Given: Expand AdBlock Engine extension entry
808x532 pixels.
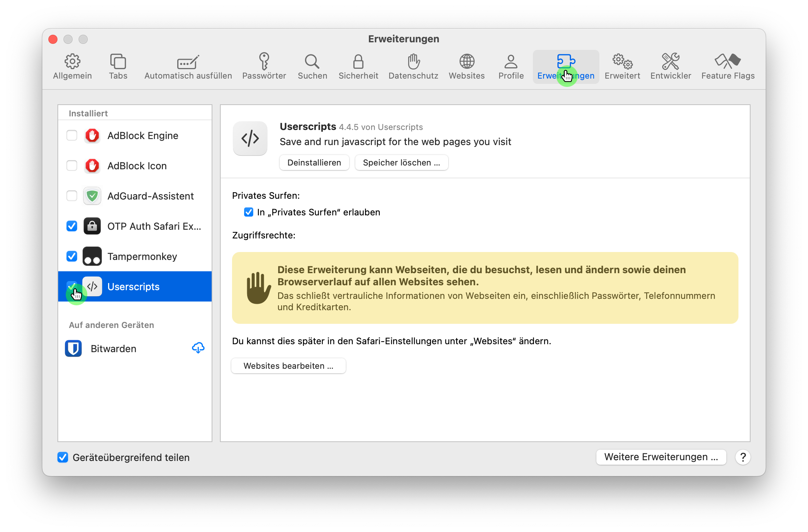Looking at the screenshot, I should pyautogui.click(x=142, y=135).
